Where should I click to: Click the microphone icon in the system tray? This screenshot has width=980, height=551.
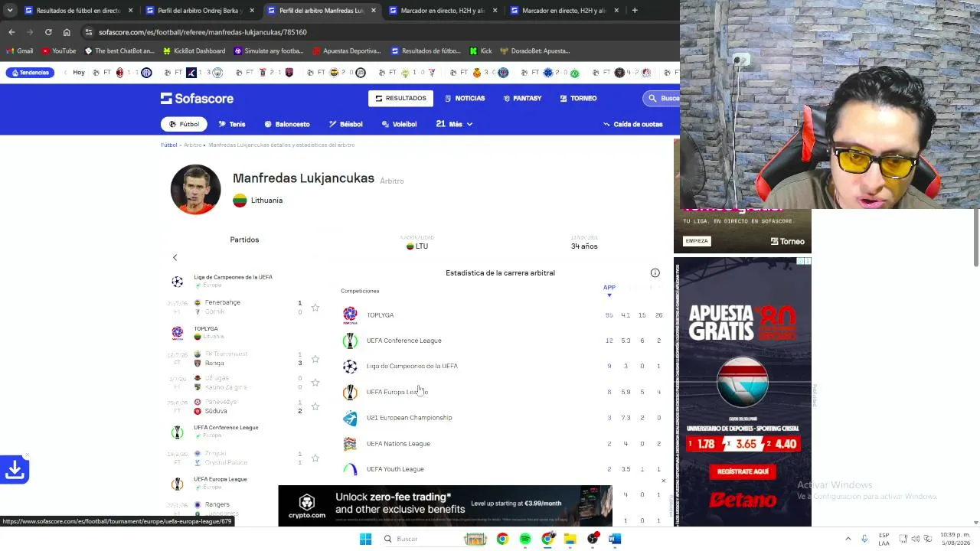pos(864,539)
